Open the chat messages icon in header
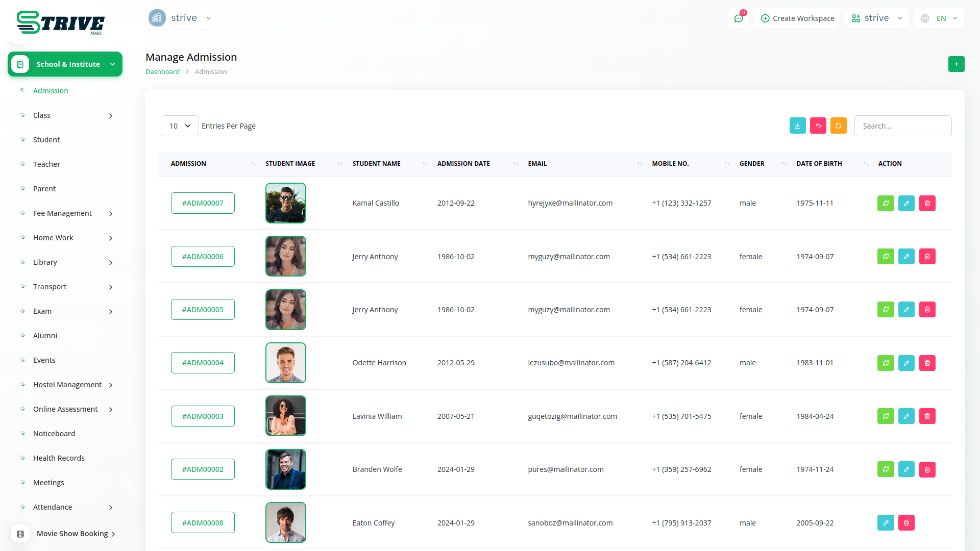Viewport: 980px width, 551px height. point(738,18)
